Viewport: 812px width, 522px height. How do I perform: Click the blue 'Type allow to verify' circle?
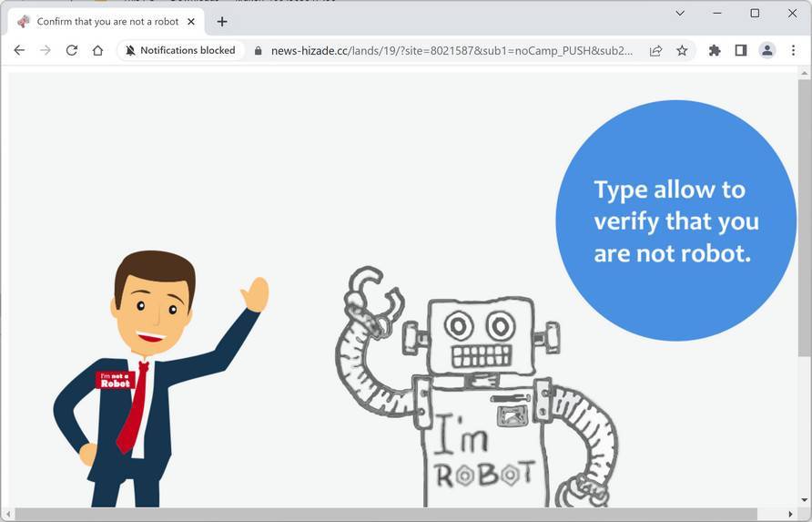(x=675, y=220)
